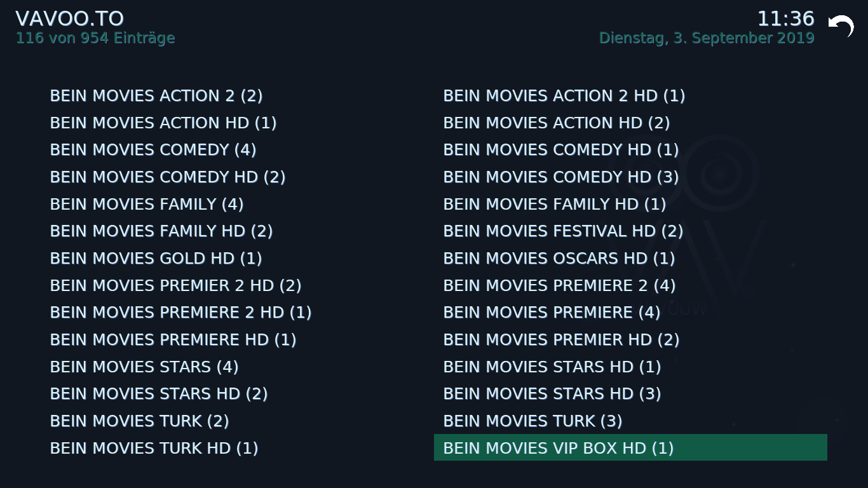This screenshot has height=488, width=868.
Task: Open BEIN MOVIES TURK (3)
Action: coord(630,421)
